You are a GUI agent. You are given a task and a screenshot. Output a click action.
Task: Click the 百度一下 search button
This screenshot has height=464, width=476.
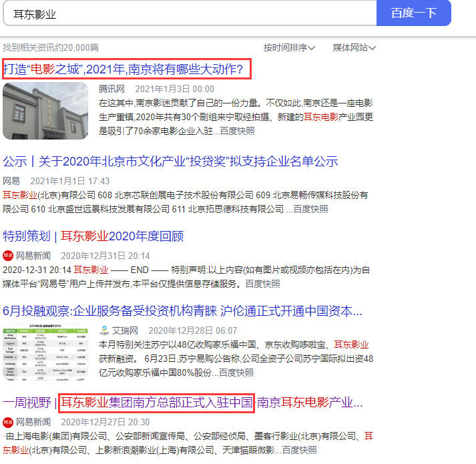tap(413, 13)
